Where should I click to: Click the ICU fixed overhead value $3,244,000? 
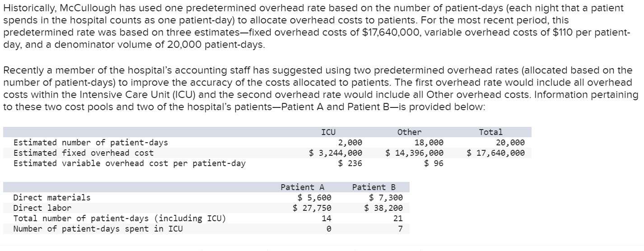[336, 153]
